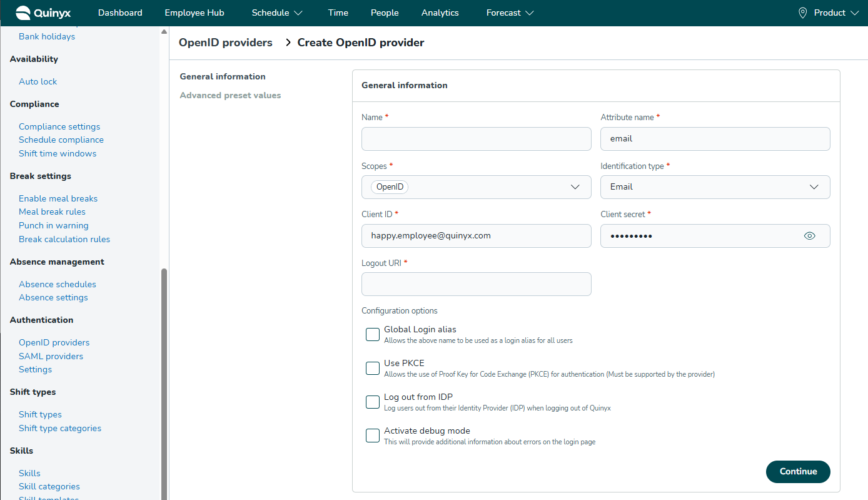
Task: Open SAML providers settings link
Action: 51,356
